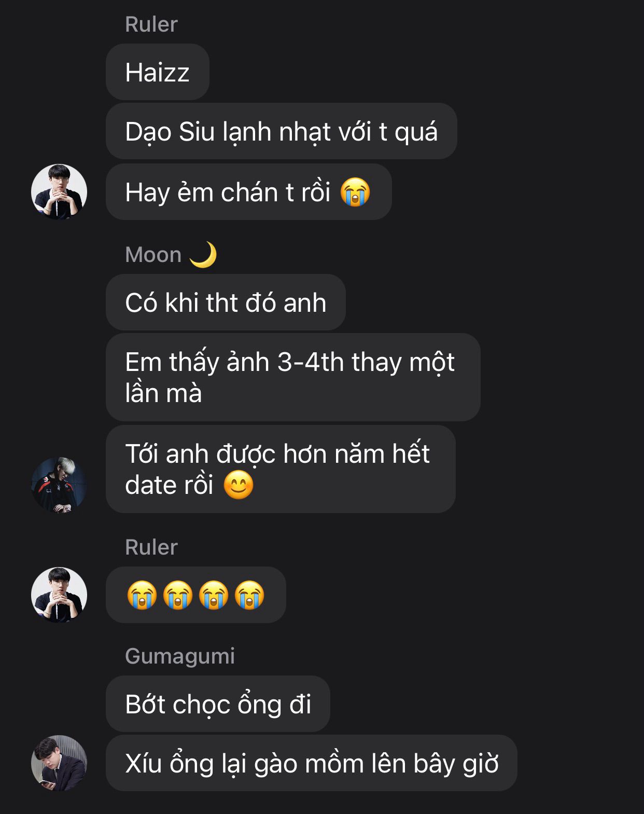Tap Ruler's avatar next to crying emojis
Viewport: 644px width, 814px height.
point(59,595)
